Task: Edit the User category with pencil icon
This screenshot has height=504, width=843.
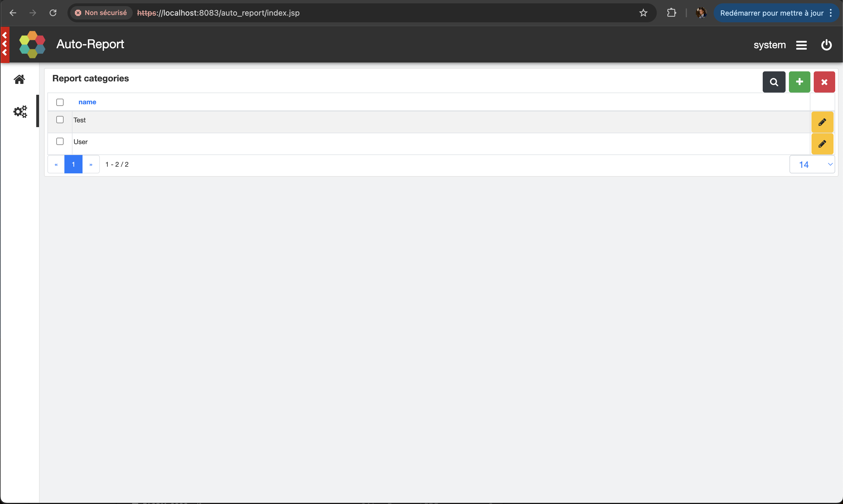Action: (x=822, y=144)
